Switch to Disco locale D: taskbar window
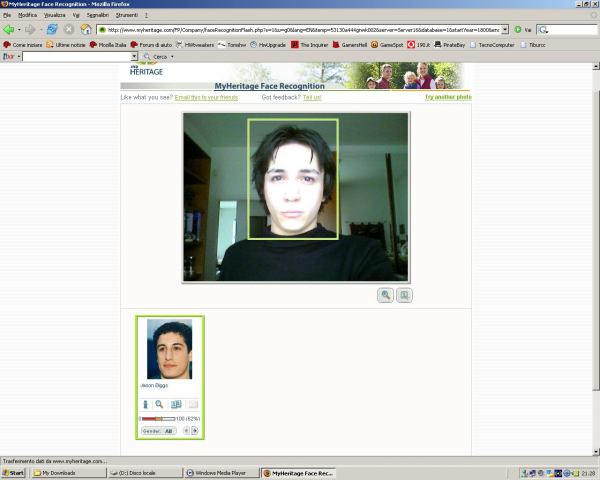This screenshot has height=480, width=600. [x=145, y=473]
